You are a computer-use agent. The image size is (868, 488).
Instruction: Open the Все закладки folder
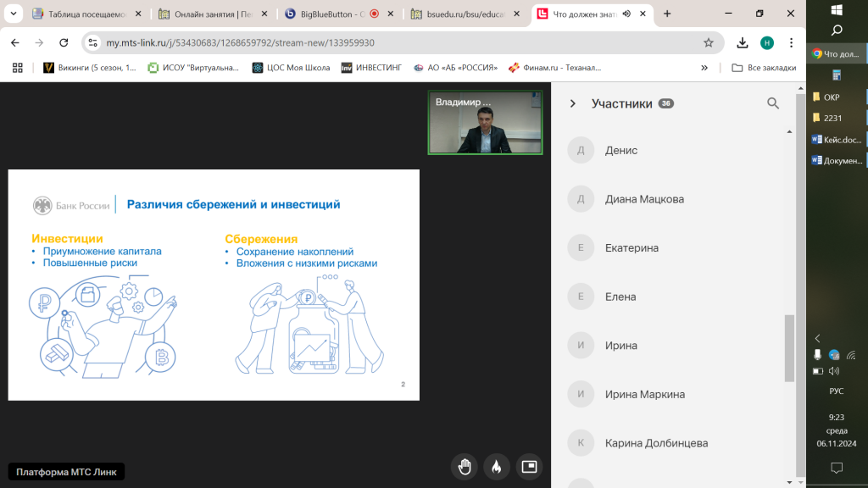pyautogui.click(x=764, y=68)
